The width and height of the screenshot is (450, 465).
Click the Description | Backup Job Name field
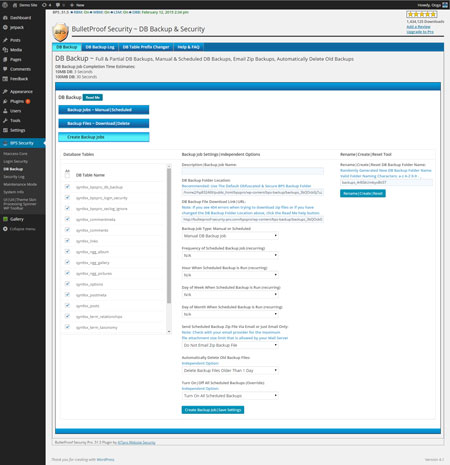click(252, 171)
